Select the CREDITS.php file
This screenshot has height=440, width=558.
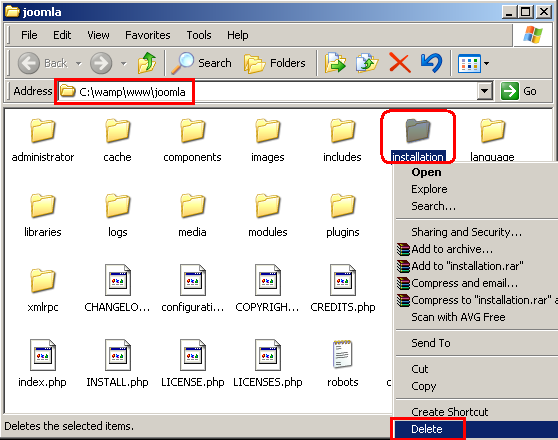pyautogui.click(x=343, y=289)
